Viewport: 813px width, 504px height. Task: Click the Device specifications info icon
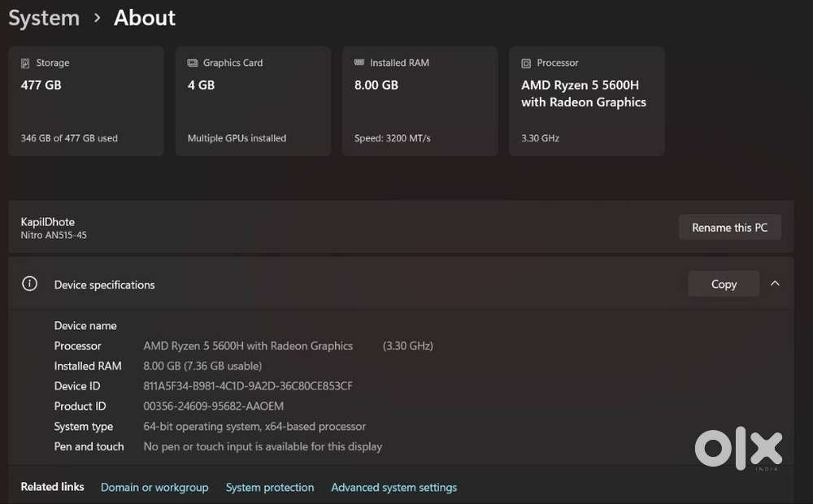coord(30,284)
